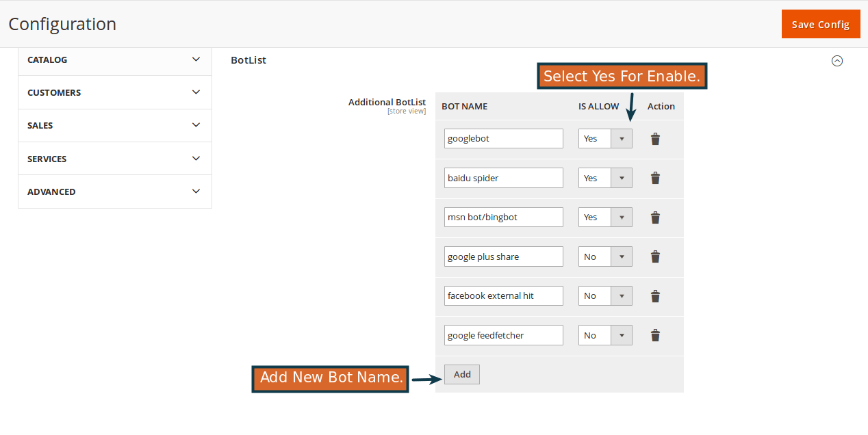Screen dimensions: 868x435
Task: Click the BotList section heading
Action: pos(248,60)
